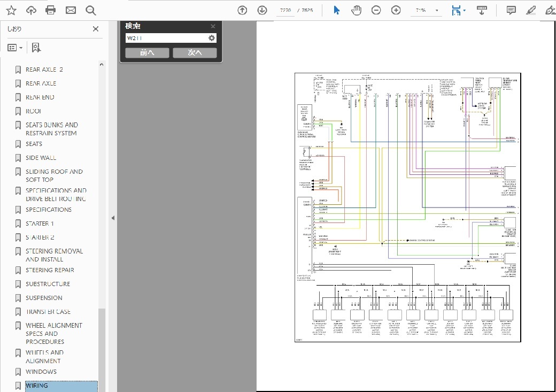Upload the file with the cloud icon

pos(31,10)
